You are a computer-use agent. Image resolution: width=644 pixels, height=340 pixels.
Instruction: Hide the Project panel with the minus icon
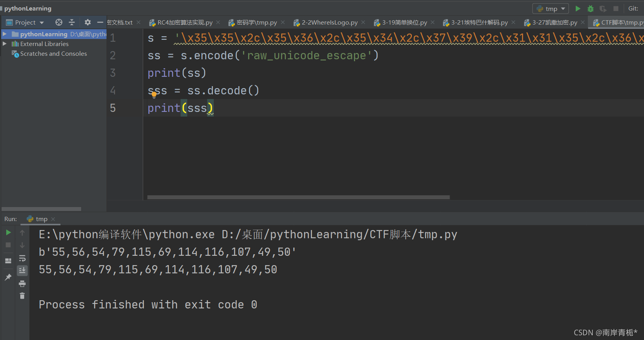(x=100, y=22)
